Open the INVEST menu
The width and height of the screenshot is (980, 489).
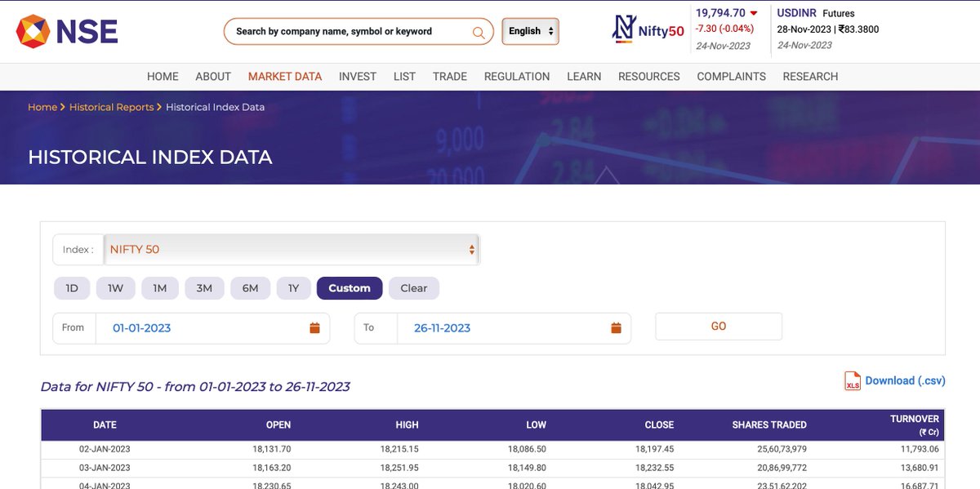358,77
